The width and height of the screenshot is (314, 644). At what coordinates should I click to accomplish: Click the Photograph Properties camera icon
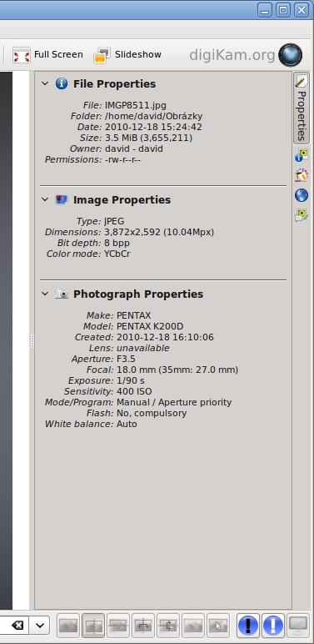click(x=62, y=294)
